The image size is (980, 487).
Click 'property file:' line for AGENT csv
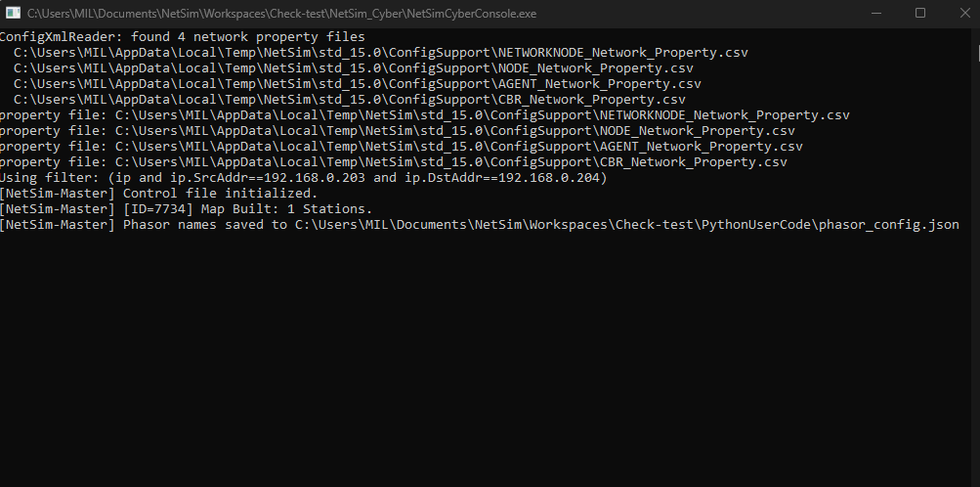(x=401, y=146)
